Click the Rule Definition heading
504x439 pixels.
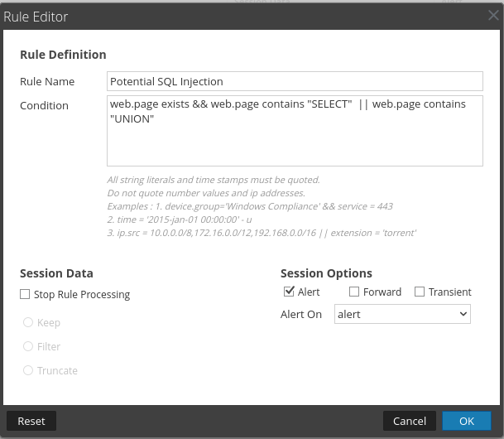point(63,55)
